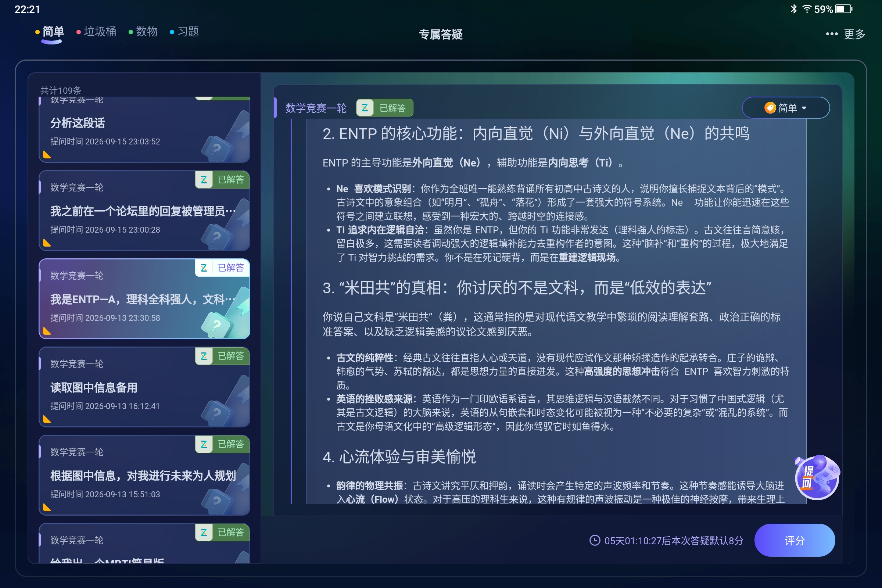Click the battery icon in the status bar
The width and height of the screenshot is (882, 588).
[844, 9]
